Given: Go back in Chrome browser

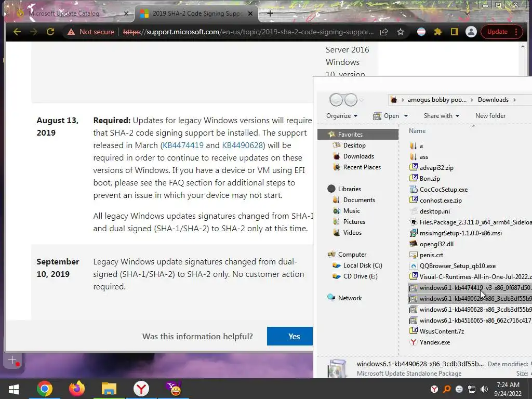Looking at the screenshot, I should click(17, 32).
